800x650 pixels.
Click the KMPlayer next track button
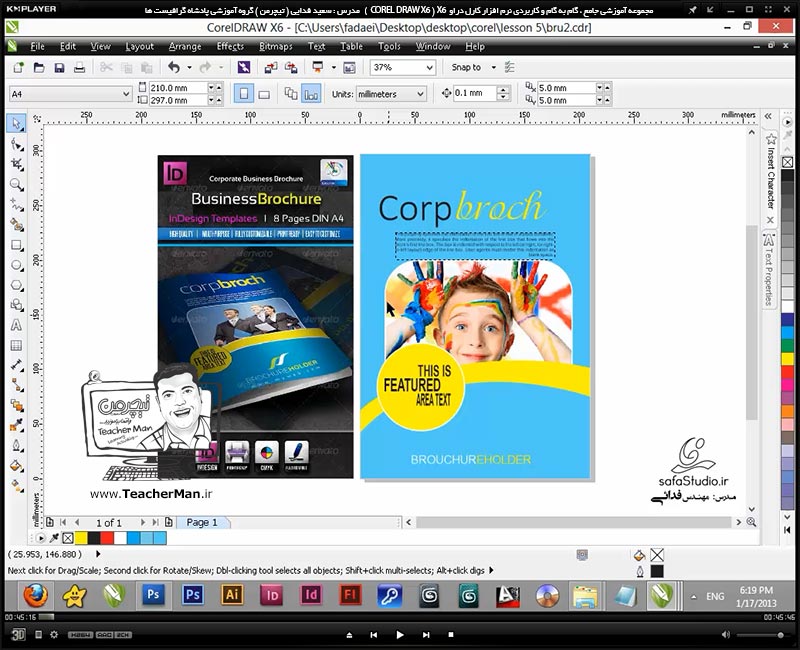(x=426, y=635)
